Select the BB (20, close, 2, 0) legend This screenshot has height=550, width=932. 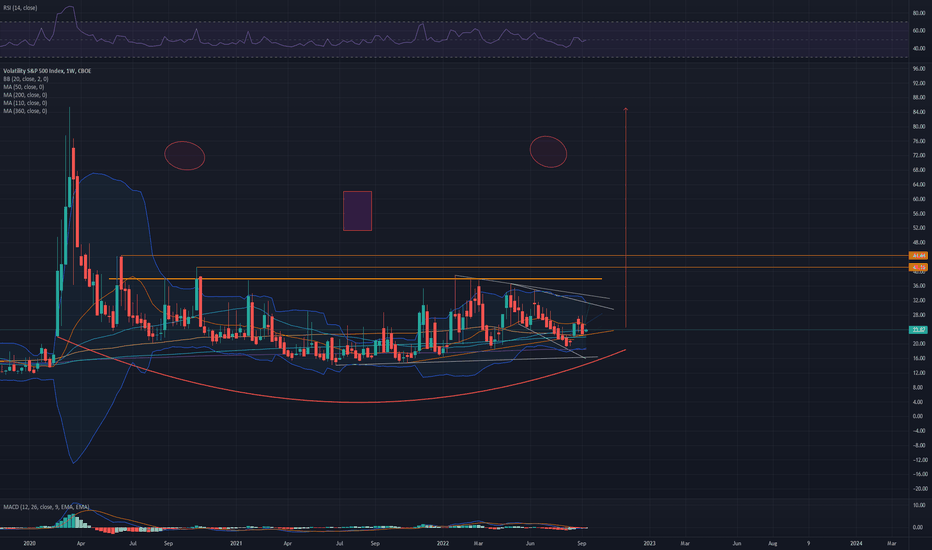[26, 79]
